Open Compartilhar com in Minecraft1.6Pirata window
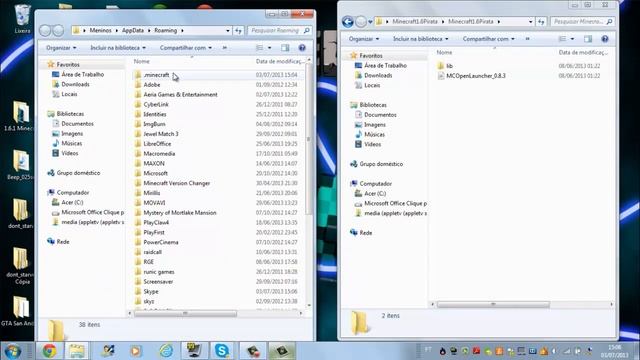Image resolution: width=640 pixels, height=360 pixels. [x=489, y=39]
